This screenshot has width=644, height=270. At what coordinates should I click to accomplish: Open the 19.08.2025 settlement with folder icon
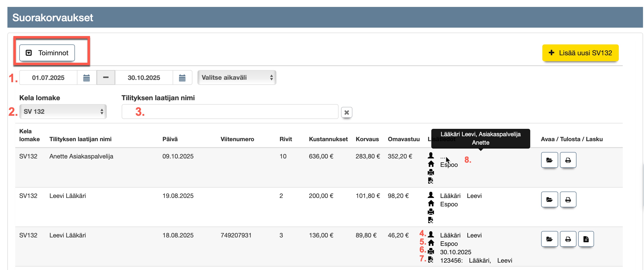pos(549,200)
